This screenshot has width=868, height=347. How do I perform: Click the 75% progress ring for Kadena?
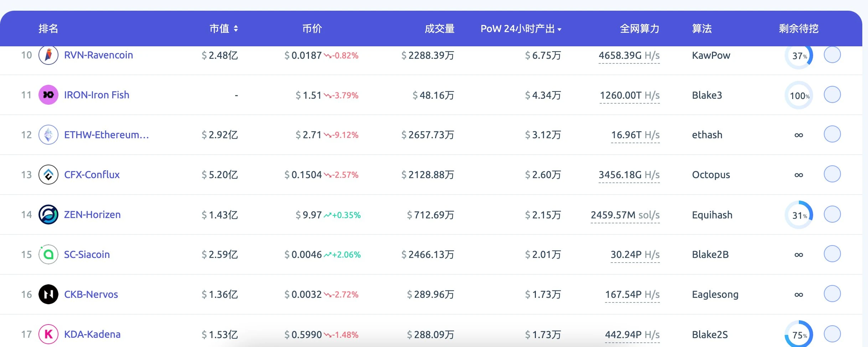click(799, 334)
